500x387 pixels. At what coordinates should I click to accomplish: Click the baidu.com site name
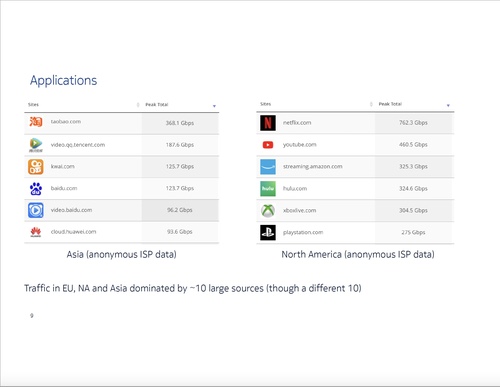[x=64, y=188]
